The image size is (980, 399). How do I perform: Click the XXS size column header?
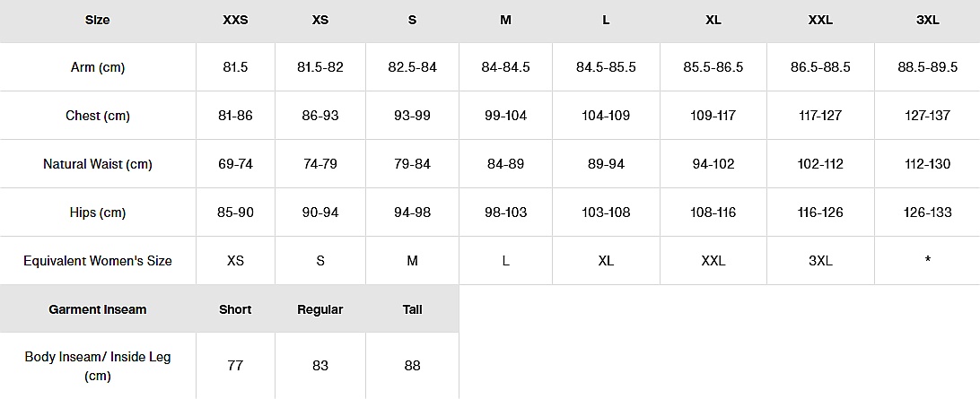point(235,20)
